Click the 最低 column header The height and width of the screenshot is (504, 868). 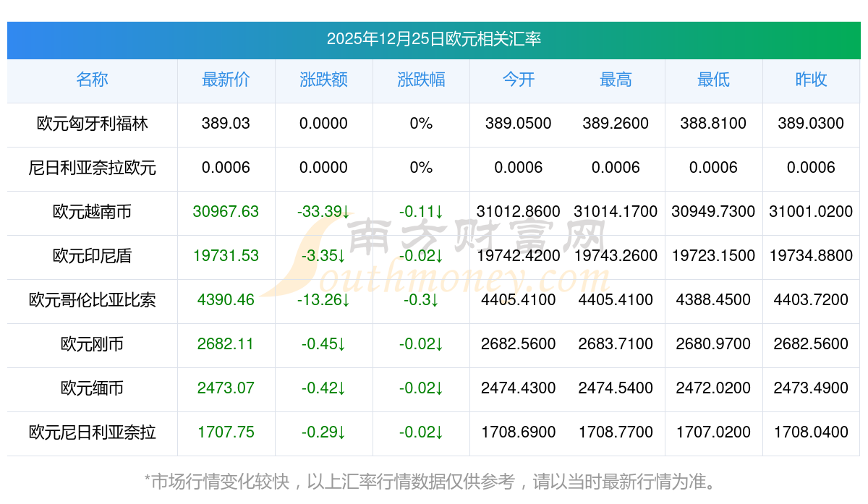[x=713, y=80]
